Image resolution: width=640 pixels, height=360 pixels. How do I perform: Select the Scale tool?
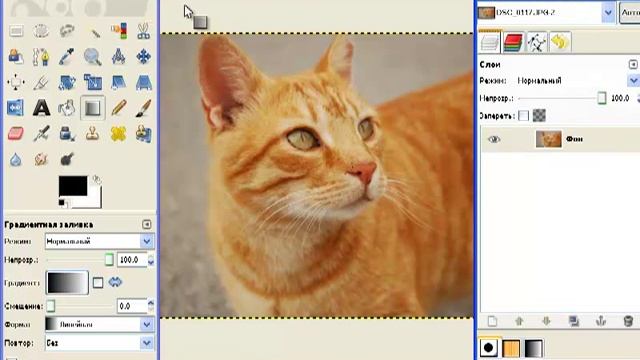(93, 82)
